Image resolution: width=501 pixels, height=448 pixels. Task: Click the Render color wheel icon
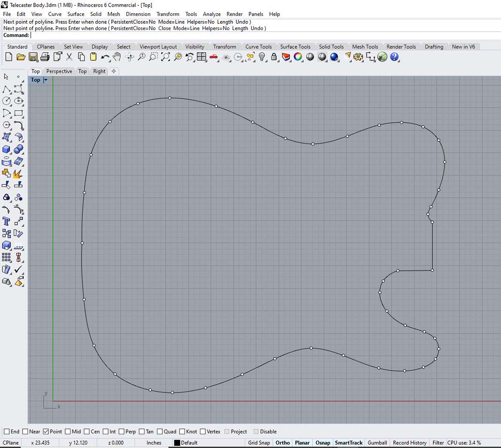tap(297, 57)
